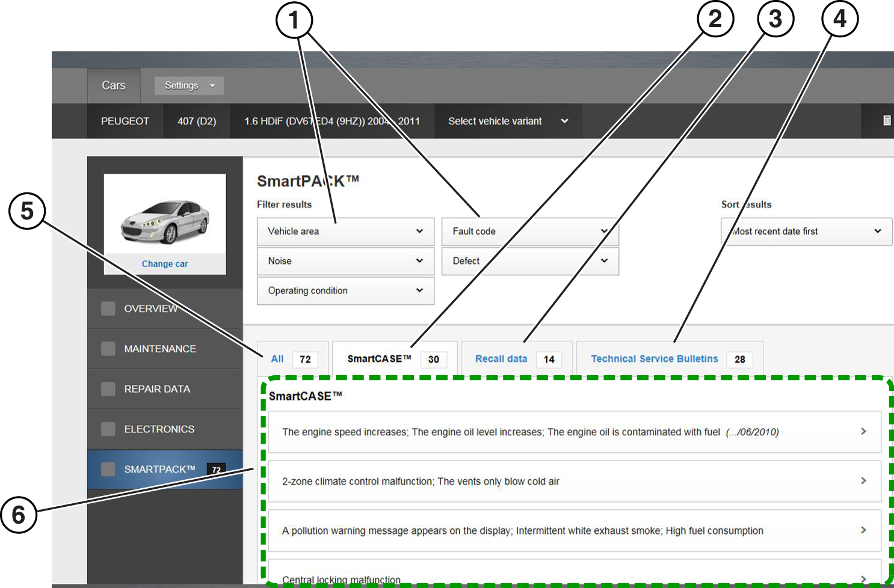This screenshot has height=588, width=894.
Task: Click the SmartPACK square icon in sidebar
Action: (x=108, y=469)
